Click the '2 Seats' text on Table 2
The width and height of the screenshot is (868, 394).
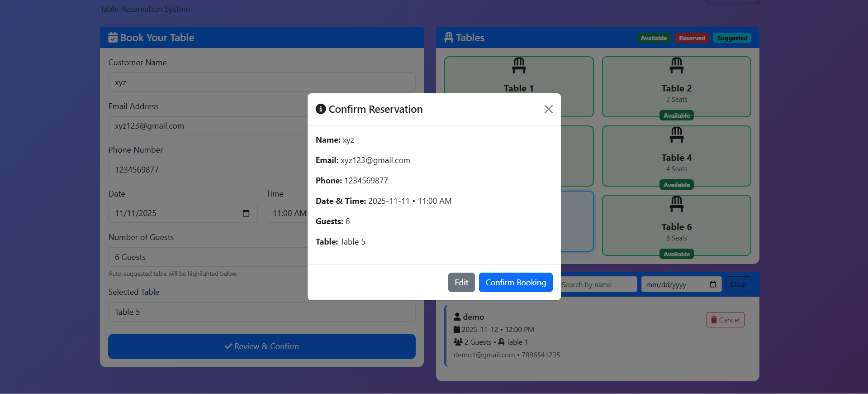pos(677,100)
